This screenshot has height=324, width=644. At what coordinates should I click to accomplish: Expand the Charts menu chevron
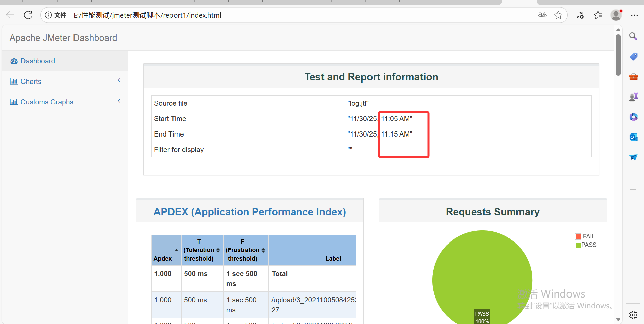(x=119, y=80)
